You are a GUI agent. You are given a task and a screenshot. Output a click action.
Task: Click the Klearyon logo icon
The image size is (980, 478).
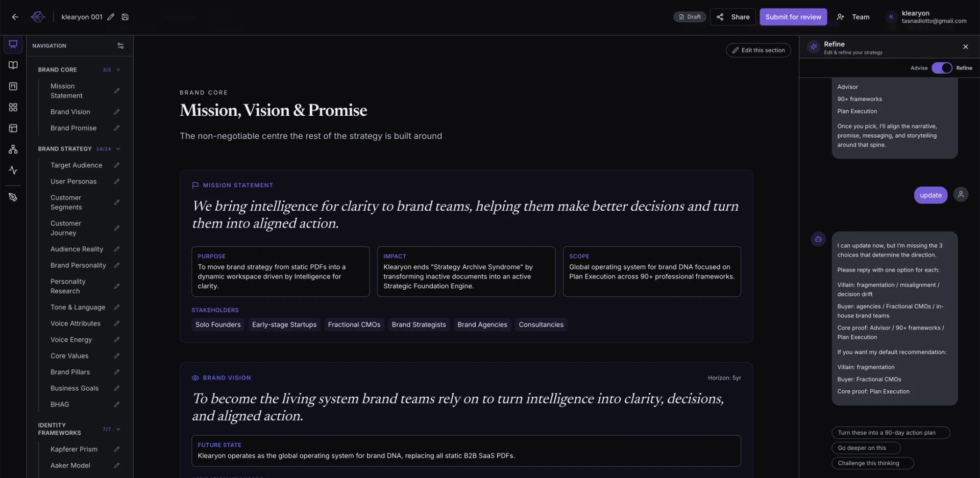(x=38, y=17)
